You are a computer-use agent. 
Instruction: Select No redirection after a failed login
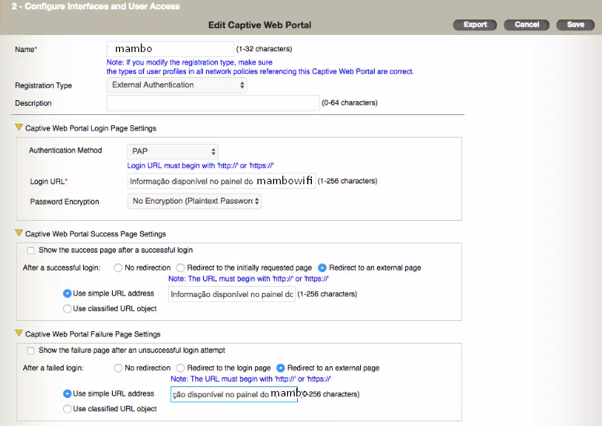(118, 368)
